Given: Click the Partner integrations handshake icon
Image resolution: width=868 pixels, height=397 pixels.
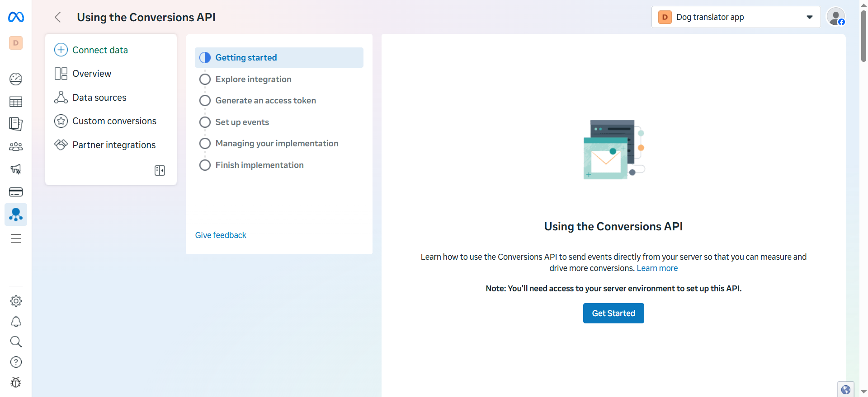Looking at the screenshot, I should (61, 145).
